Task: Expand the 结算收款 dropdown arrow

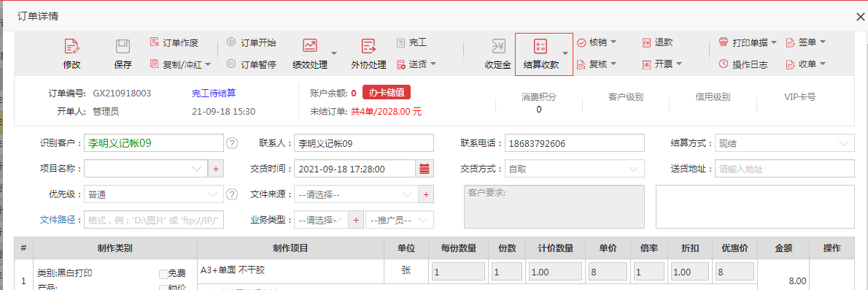Action: tap(565, 53)
